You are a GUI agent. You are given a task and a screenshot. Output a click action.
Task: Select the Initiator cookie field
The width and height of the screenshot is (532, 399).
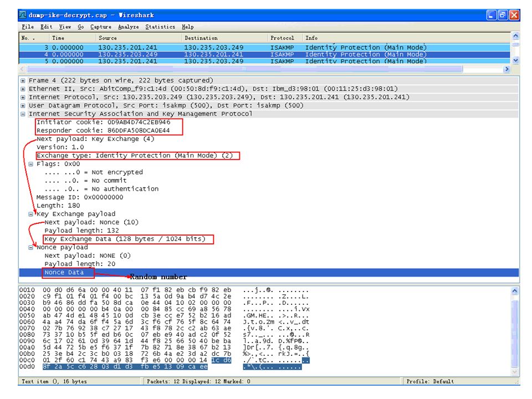point(104,122)
